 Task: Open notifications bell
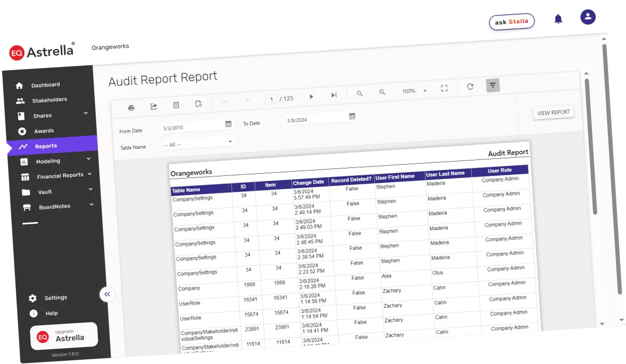point(558,20)
